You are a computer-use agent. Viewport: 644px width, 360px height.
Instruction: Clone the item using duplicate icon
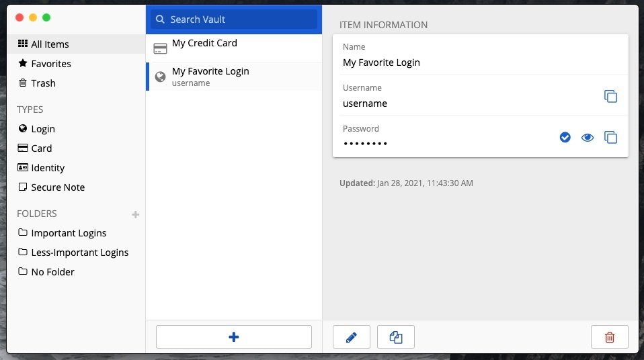pyautogui.click(x=396, y=337)
